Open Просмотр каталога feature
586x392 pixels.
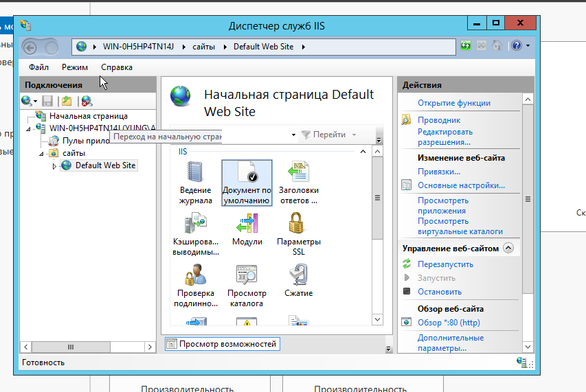click(x=247, y=286)
